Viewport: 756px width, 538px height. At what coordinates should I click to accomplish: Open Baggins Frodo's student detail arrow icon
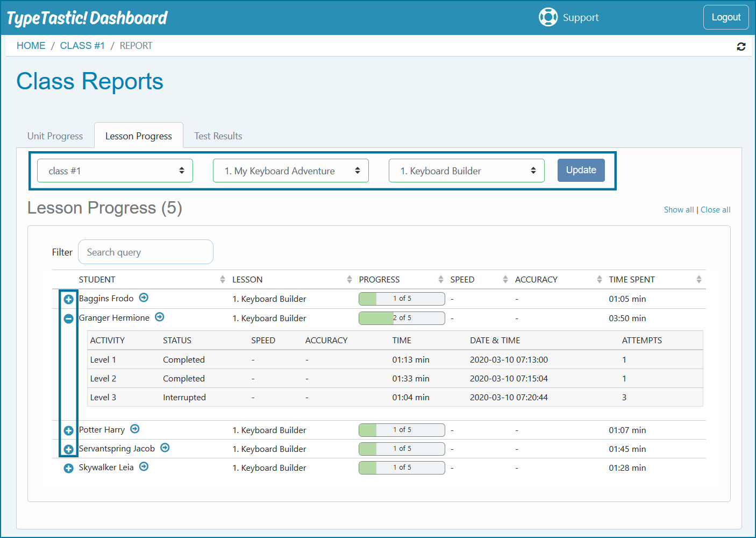144,298
